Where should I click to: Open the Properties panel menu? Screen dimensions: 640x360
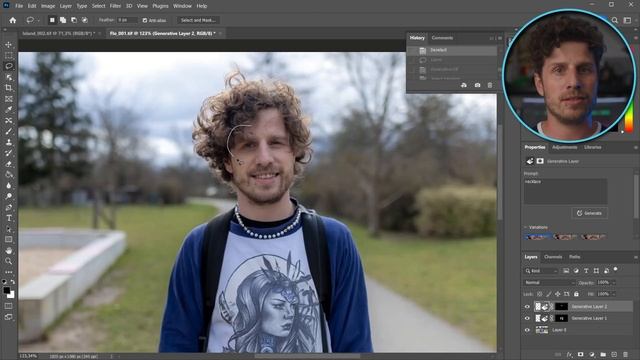pyautogui.click(x=636, y=147)
